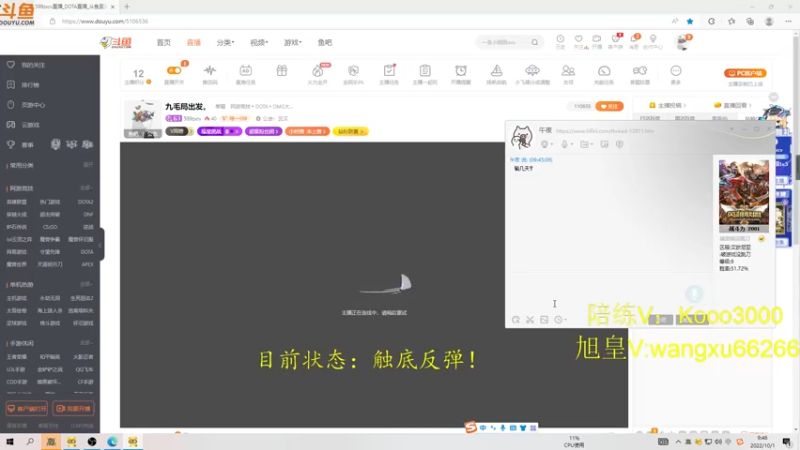
Task: Open the purple 福星挑战 badge
Action: tap(219, 132)
